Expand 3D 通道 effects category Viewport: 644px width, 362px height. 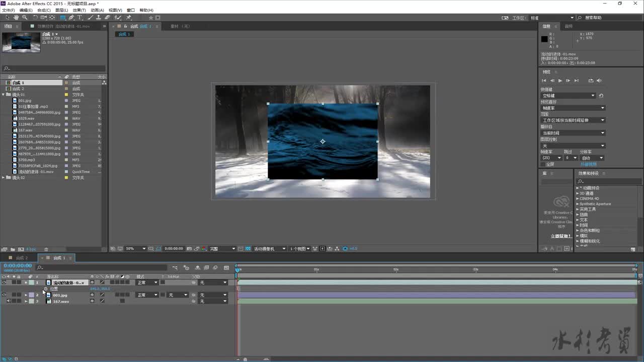pos(578,193)
